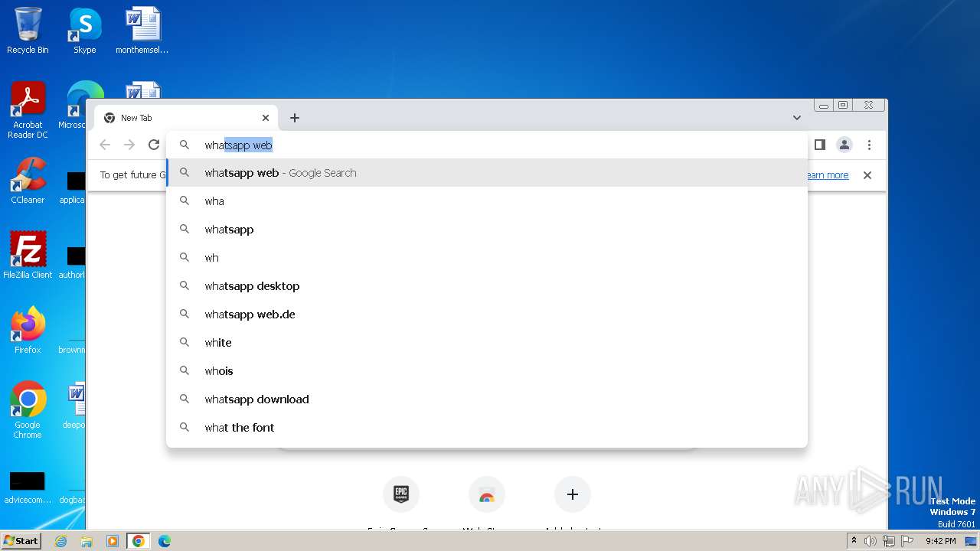The width and height of the screenshot is (980, 551).
Task: Select 'whatsapp download' suggestion
Action: (x=487, y=399)
